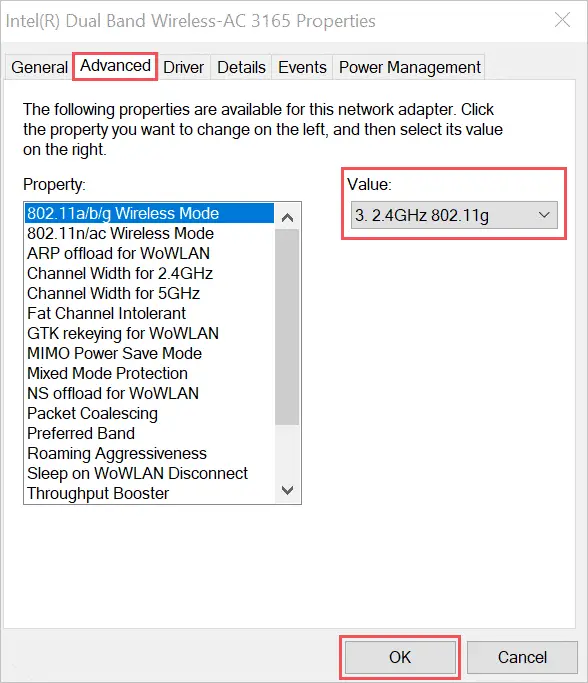Cancel the properties dialog
The height and width of the screenshot is (683, 588).
click(522, 657)
